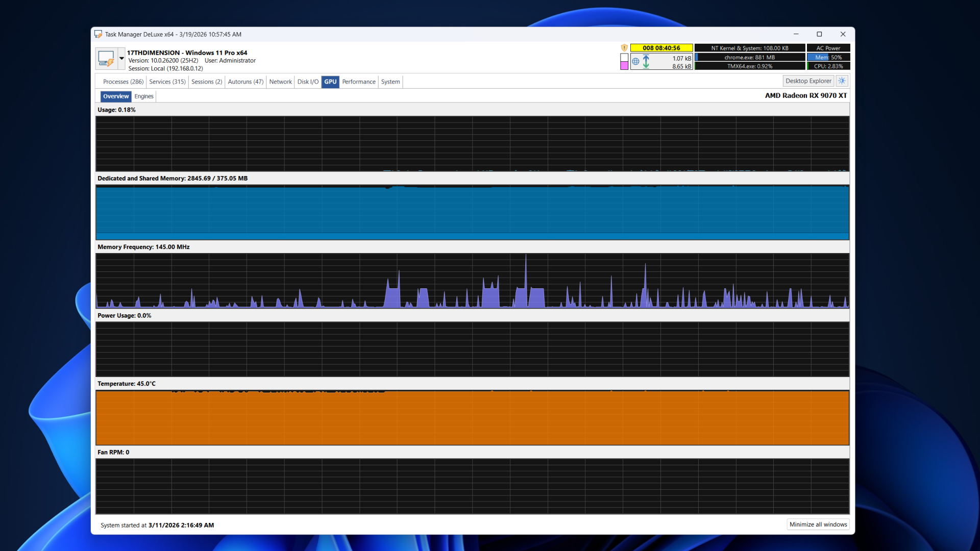Click the Temperature: 45.0°C label
Image resolution: width=980 pixels, height=551 pixels.
coord(127,384)
